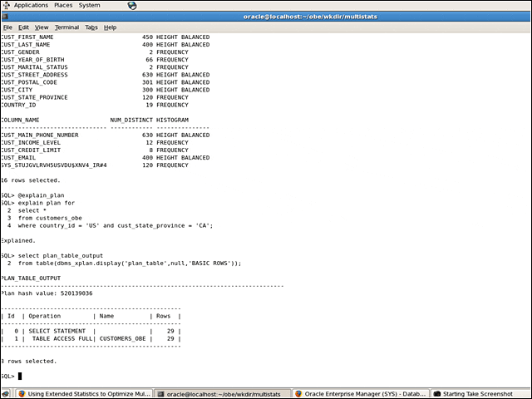Click the terminal window title bar icon

[x=5, y=17]
